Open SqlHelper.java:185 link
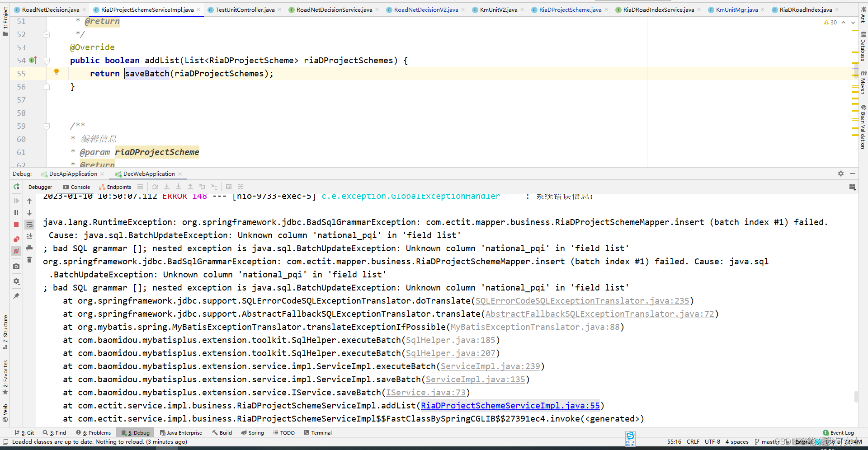 point(450,340)
